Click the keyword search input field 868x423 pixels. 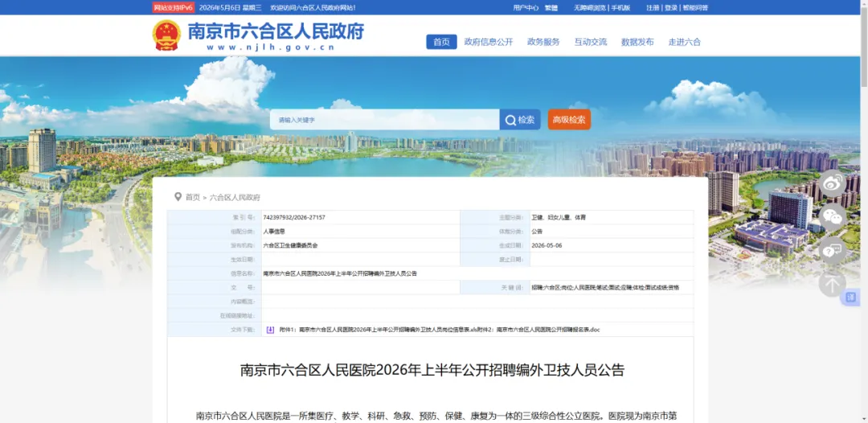tap(385, 120)
